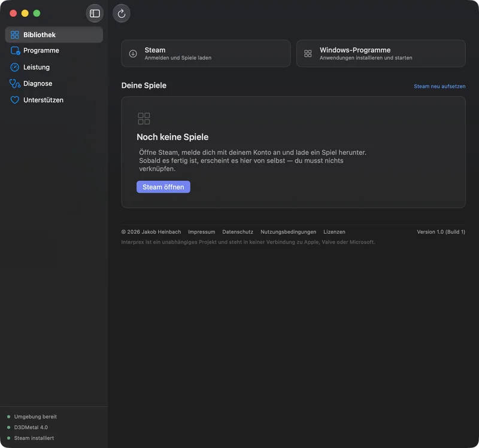This screenshot has height=448, width=479.
Task: Click the download icon on Steam card
Action: coord(133,54)
